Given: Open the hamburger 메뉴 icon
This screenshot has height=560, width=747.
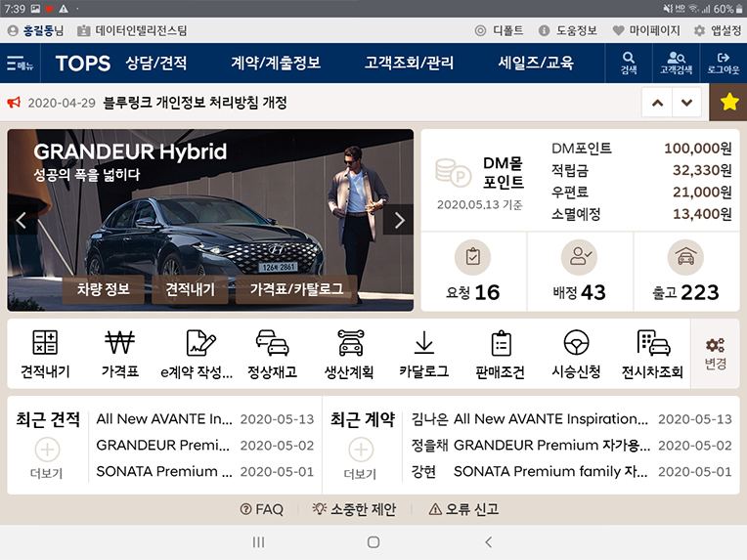Looking at the screenshot, I should pyautogui.click(x=20, y=63).
